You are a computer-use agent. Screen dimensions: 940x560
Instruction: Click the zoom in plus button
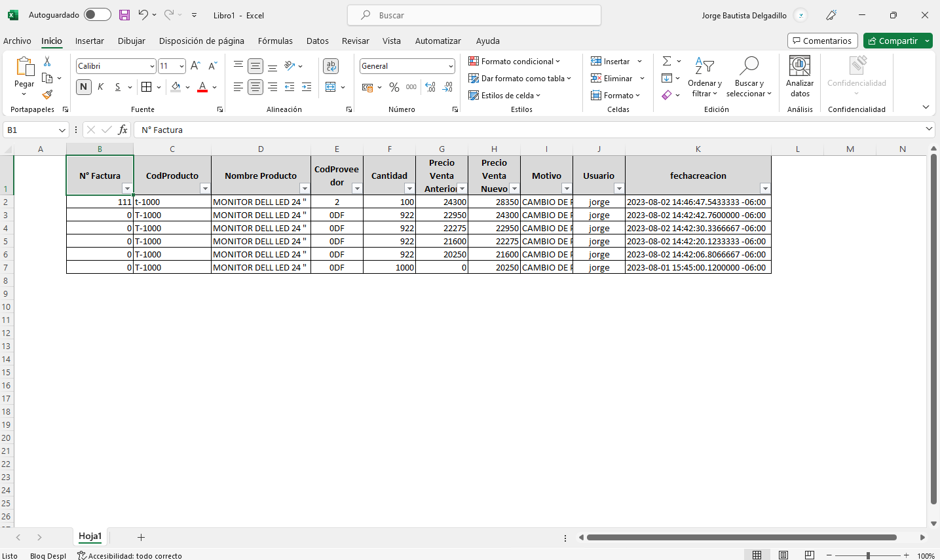click(x=907, y=555)
